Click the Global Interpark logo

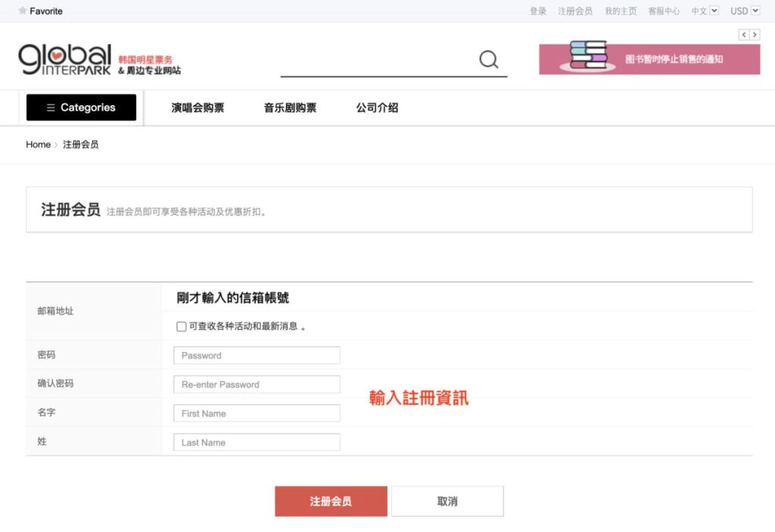click(65, 59)
